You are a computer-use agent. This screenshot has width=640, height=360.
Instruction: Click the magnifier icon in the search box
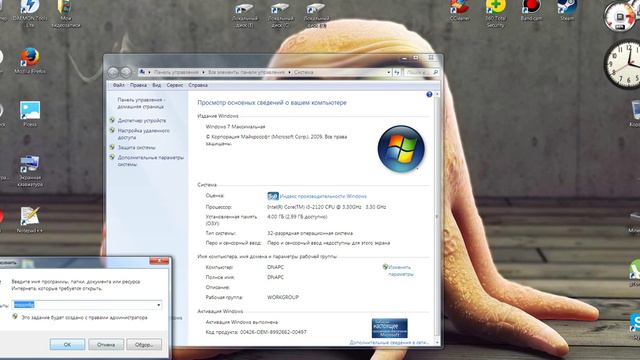click(x=436, y=72)
